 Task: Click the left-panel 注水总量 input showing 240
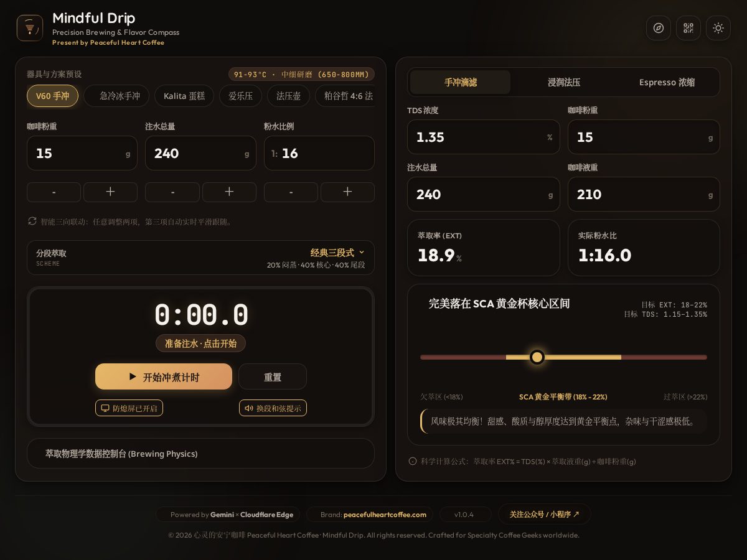200,153
